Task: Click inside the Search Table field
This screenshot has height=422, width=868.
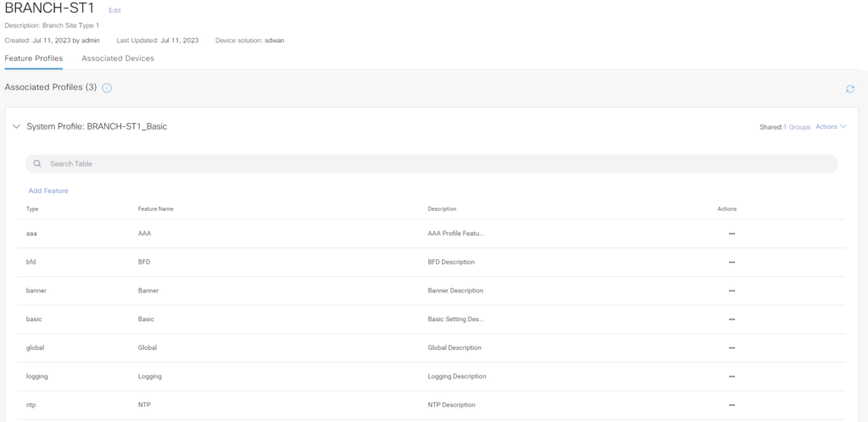Action: (x=431, y=164)
